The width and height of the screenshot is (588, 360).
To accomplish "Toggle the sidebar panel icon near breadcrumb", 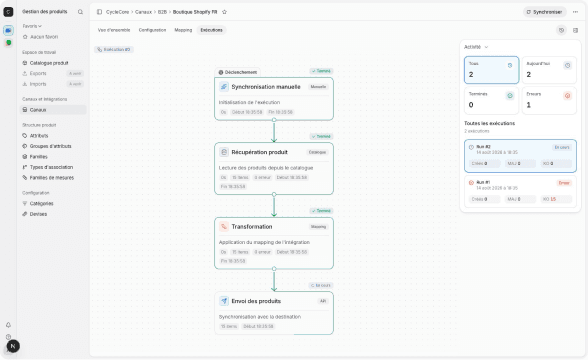I will point(99,12).
